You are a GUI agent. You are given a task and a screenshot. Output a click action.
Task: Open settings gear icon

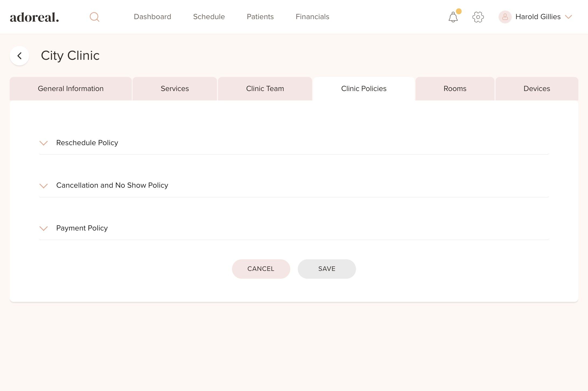(x=478, y=17)
